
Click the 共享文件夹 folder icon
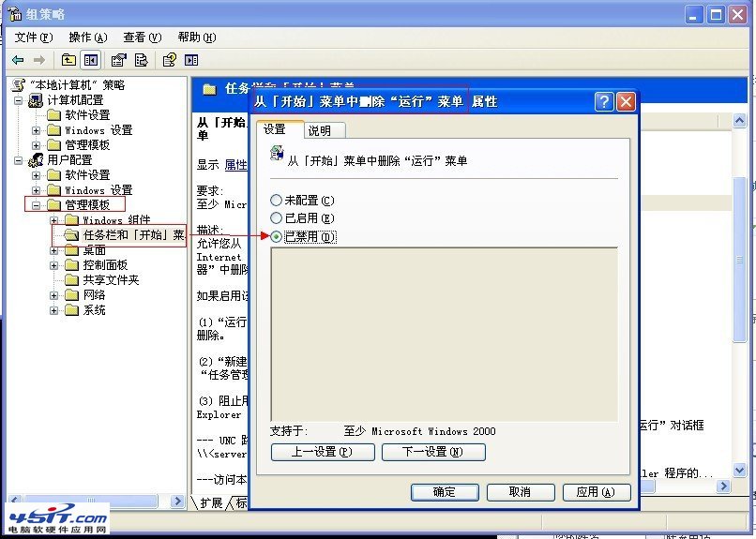[72, 280]
